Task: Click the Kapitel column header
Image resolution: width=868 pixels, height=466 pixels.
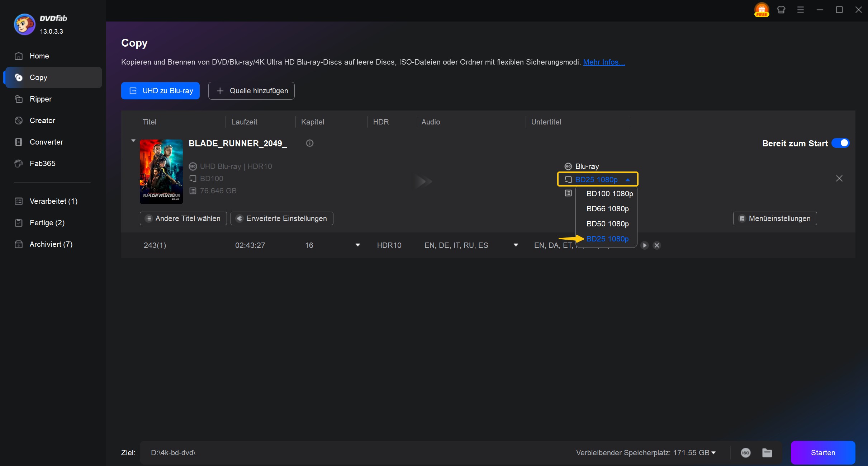Action: (x=312, y=122)
